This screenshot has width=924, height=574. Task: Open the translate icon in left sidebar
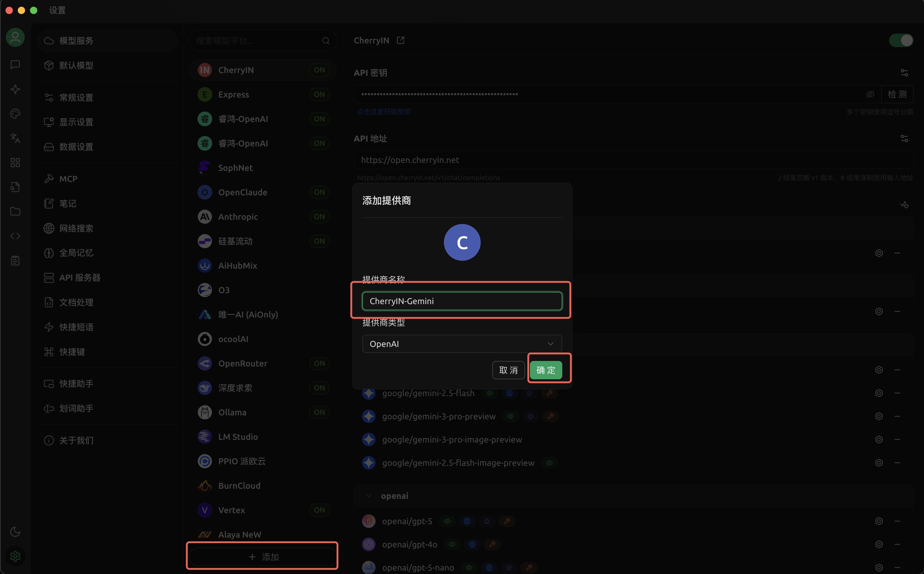(x=15, y=138)
